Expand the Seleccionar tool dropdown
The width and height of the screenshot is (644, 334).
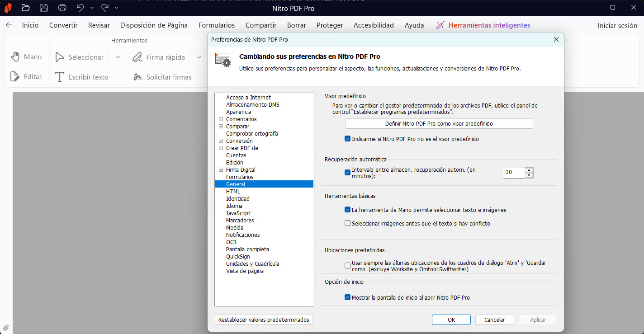point(118,57)
